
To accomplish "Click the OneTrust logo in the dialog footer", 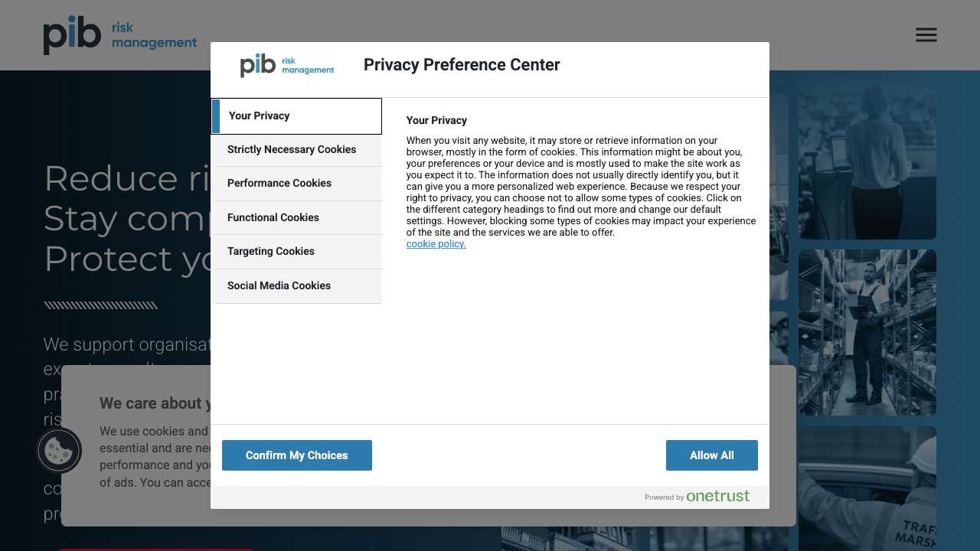I will (717, 496).
